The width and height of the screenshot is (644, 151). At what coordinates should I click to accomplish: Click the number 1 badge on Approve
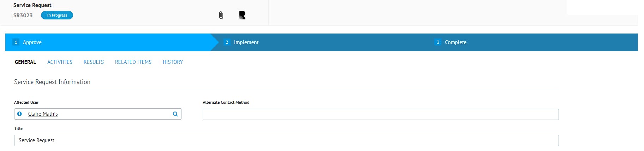[16, 42]
